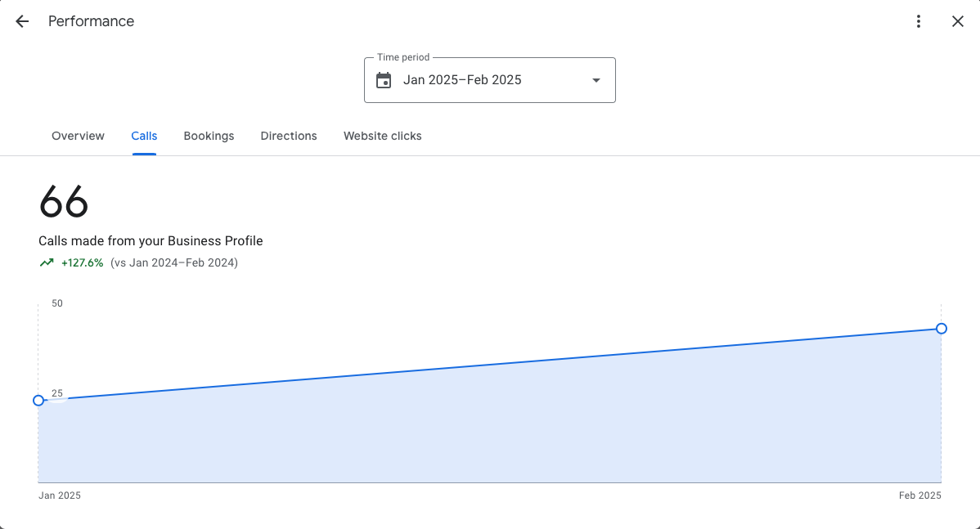The image size is (980, 529).
Task: Switch to the Directions tab
Action: [289, 137]
